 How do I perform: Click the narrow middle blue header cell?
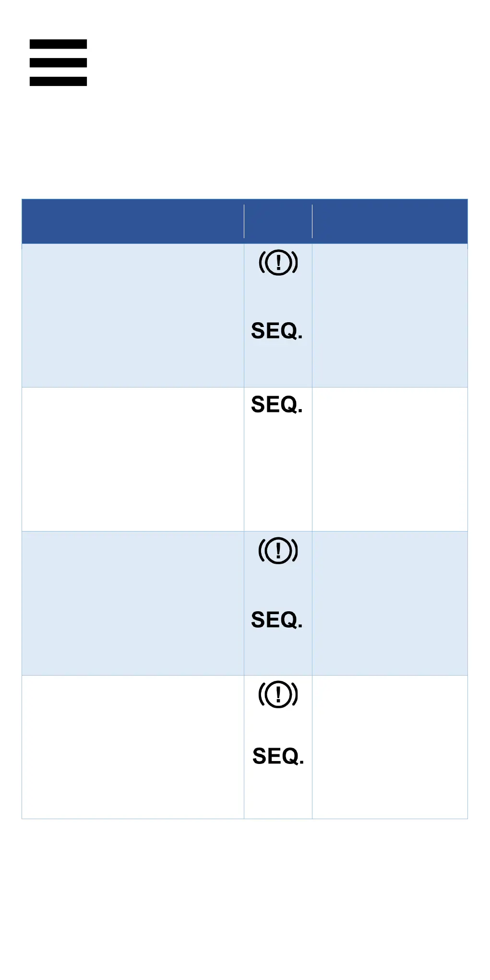pyautogui.click(x=278, y=221)
